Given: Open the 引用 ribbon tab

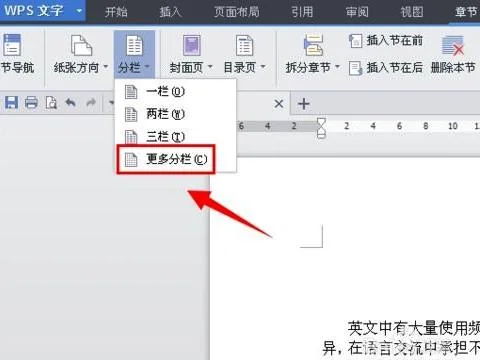Looking at the screenshot, I should [302, 12].
